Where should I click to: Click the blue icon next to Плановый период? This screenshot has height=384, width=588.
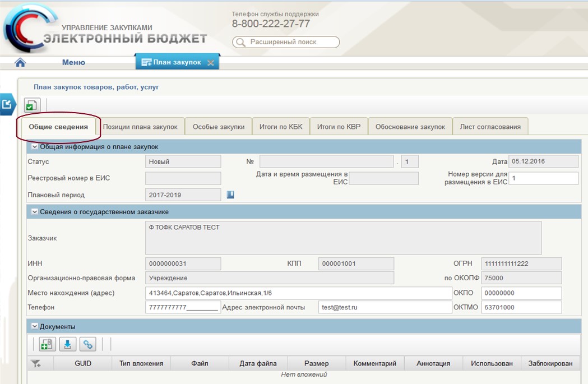click(x=230, y=195)
